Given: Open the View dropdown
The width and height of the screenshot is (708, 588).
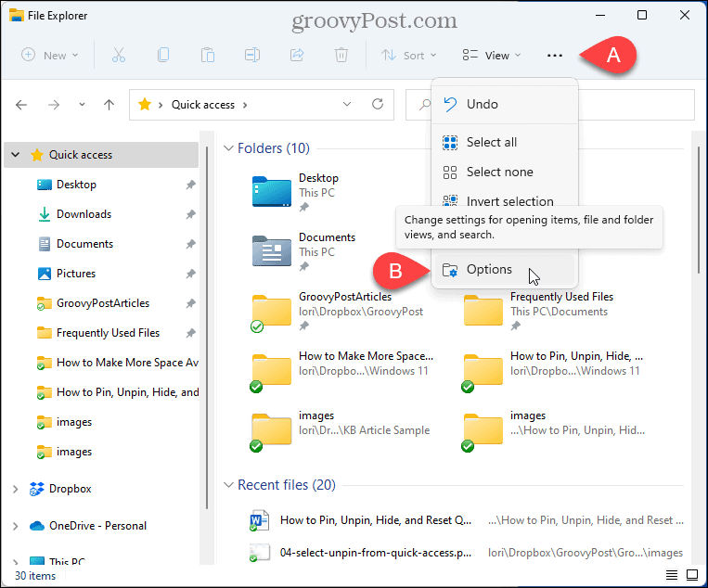Looking at the screenshot, I should coord(492,55).
